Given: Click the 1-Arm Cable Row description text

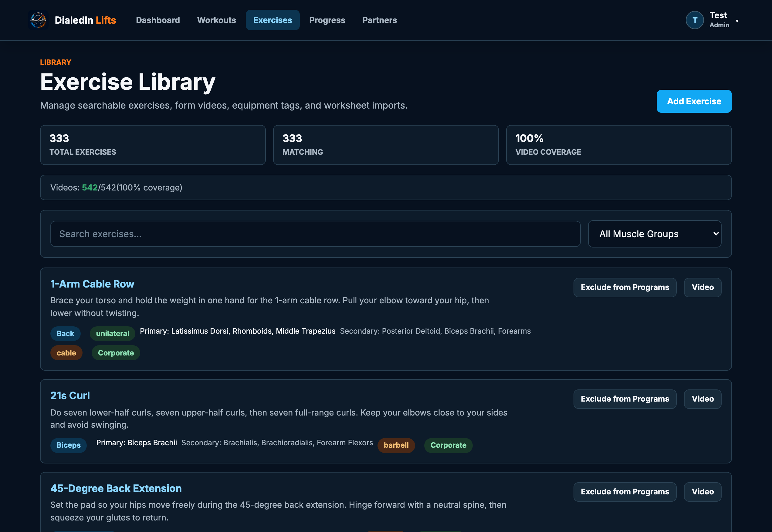Looking at the screenshot, I should coord(269,307).
